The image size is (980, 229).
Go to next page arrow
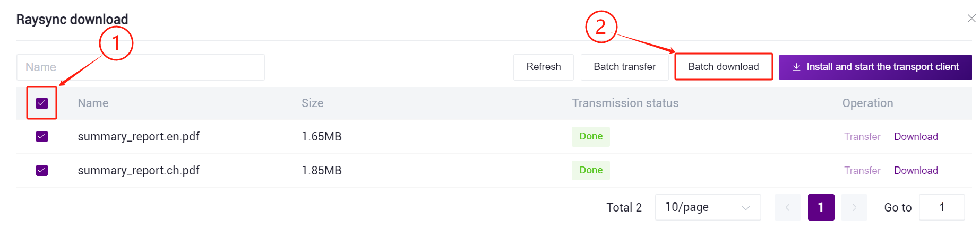click(x=854, y=207)
